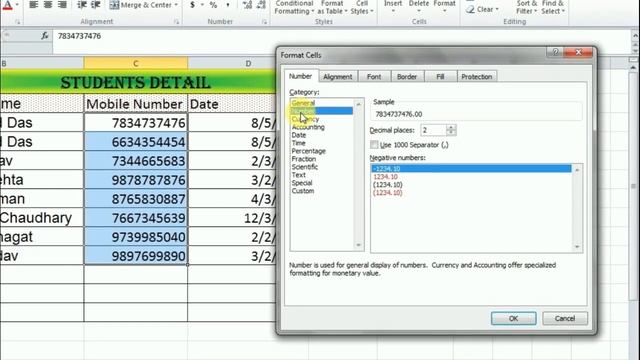Click the insert function fx icon
The image size is (640, 360).
coord(44,36)
